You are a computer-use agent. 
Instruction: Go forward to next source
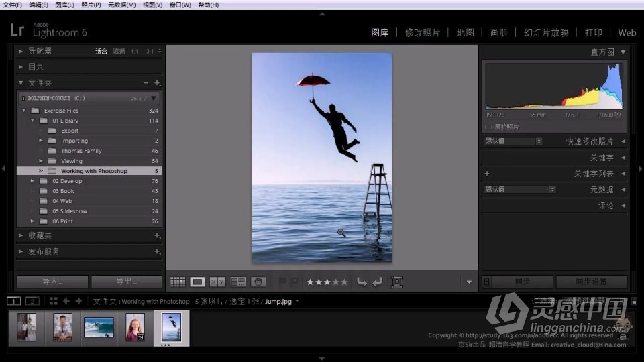point(78,301)
